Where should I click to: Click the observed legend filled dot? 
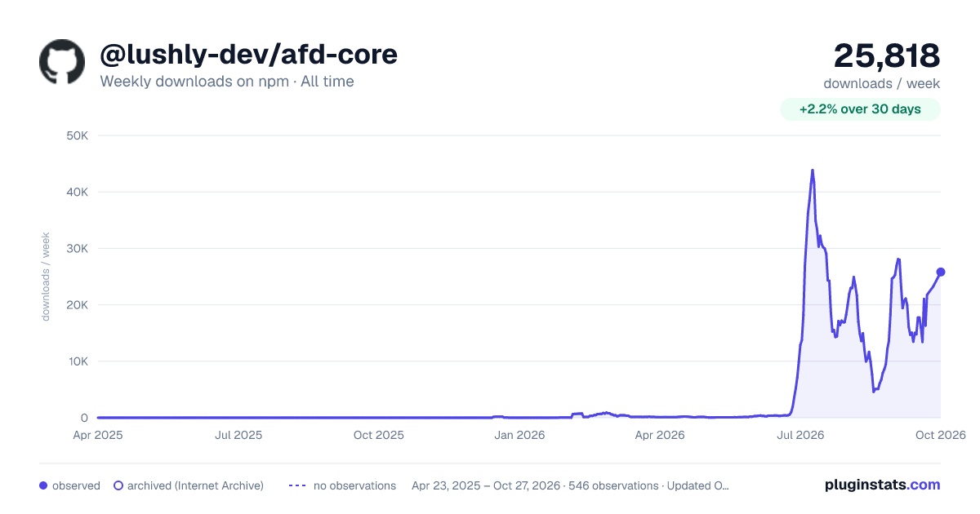43,485
